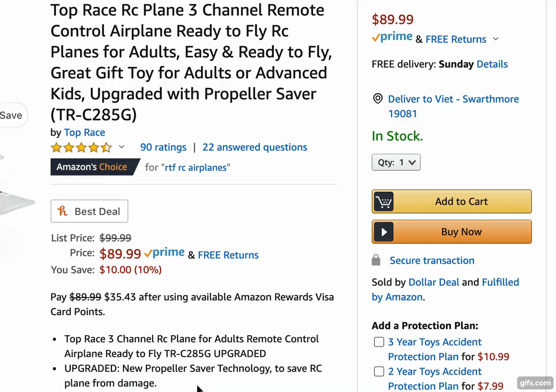Click the play arrow icon on Buy Now
This screenshot has width=556, height=392.
pyautogui.click(x=384, y=232)
